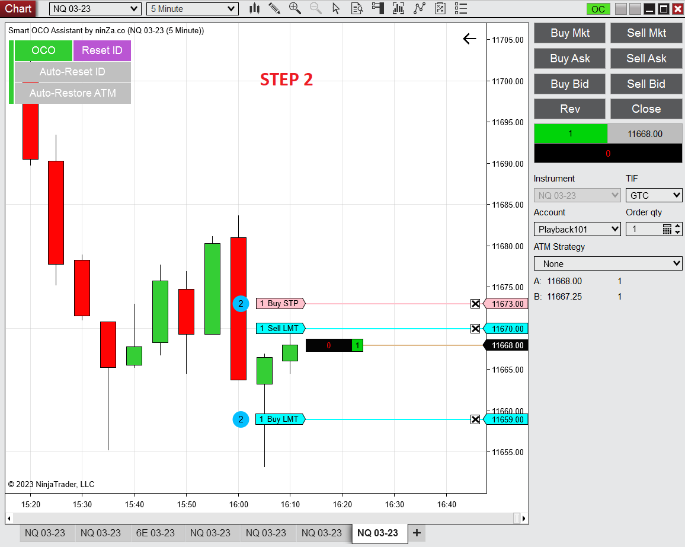The image size is (685, 547).
Task: Toggle Auto-Reset ID option
Action: tap(72, 72)
